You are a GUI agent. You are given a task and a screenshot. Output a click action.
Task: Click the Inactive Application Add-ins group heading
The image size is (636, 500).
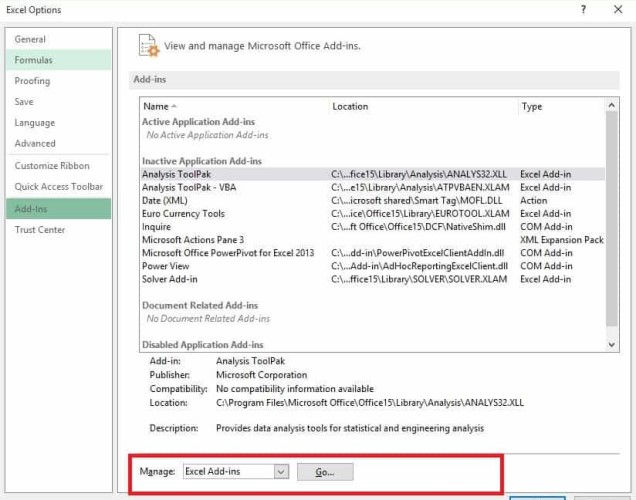tap(202, 161)
